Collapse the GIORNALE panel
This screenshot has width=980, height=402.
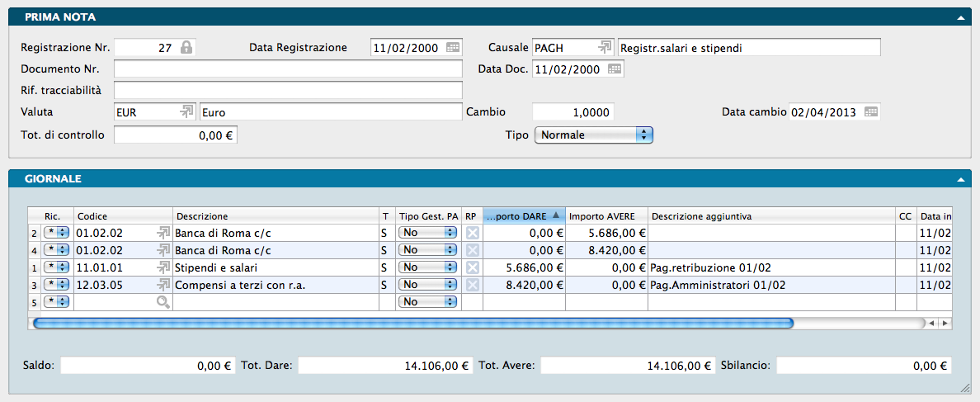pyautogui.click(x=960, y=179)
